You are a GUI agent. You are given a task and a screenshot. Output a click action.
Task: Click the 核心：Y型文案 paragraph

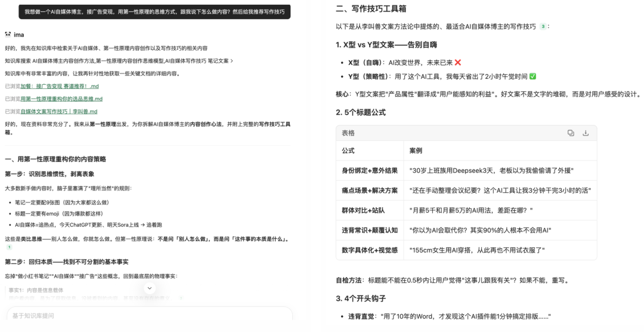pyautogui.click(x=488, y=94)
